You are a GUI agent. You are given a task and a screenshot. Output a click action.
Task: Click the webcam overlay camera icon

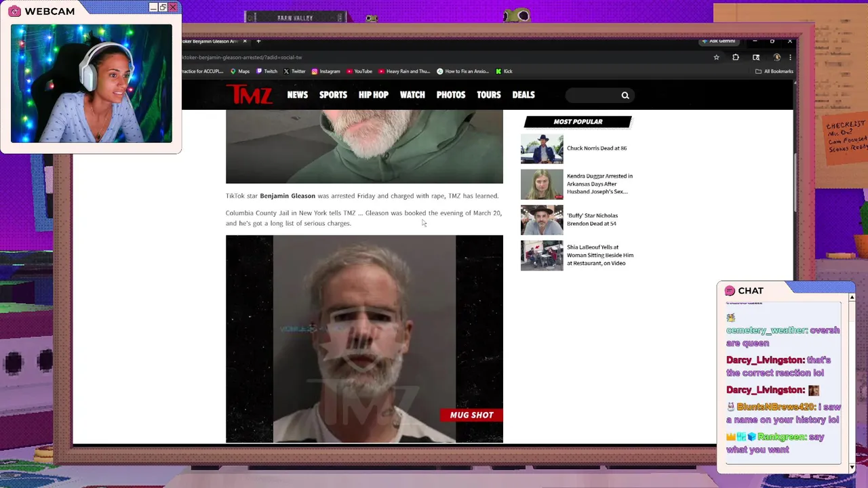[x=14, y=12]
